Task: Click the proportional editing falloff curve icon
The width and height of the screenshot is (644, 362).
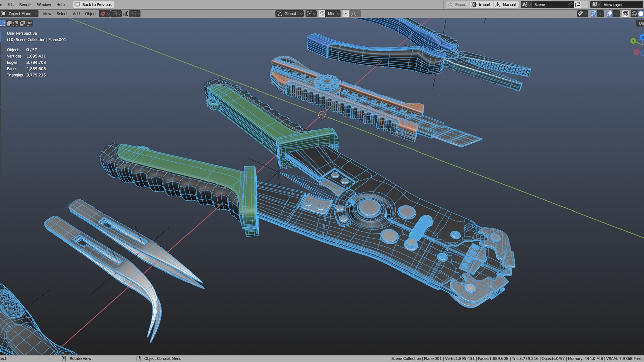Action: click(355, 14)
